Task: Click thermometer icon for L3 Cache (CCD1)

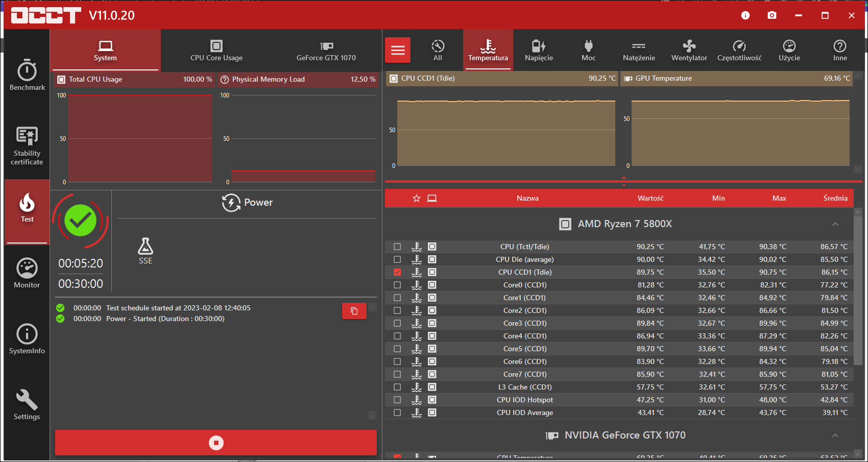Action: click(417, 387)
